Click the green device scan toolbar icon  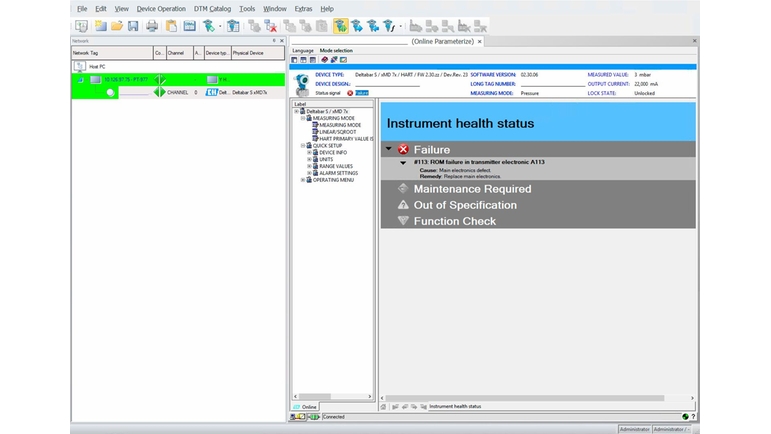click(x=209, y=26)
